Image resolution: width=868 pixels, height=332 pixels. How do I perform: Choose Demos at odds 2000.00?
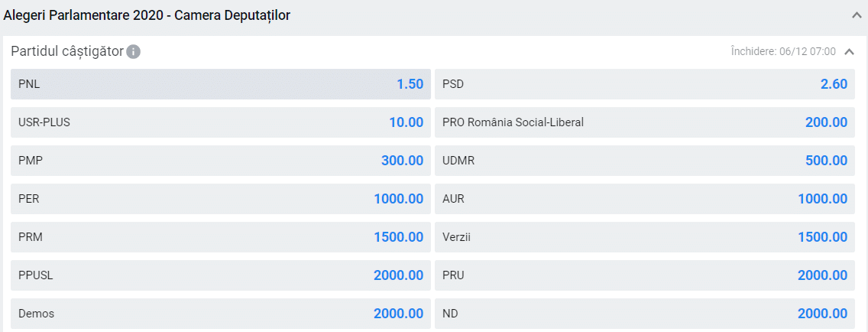(221, 314)
